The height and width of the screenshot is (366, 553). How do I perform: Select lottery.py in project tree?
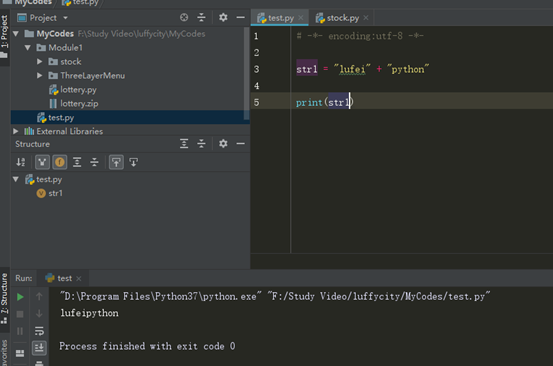pyautogui.click(x=78, y=90)
